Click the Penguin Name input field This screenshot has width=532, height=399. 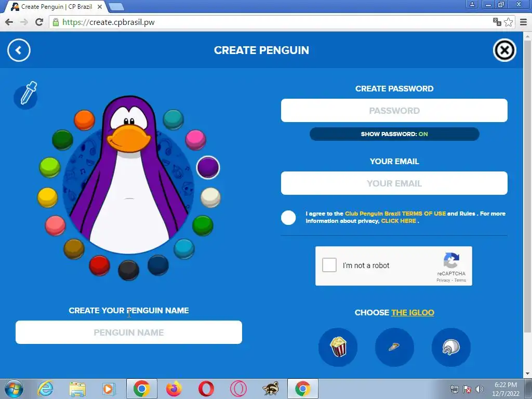[x=129, y=332]
